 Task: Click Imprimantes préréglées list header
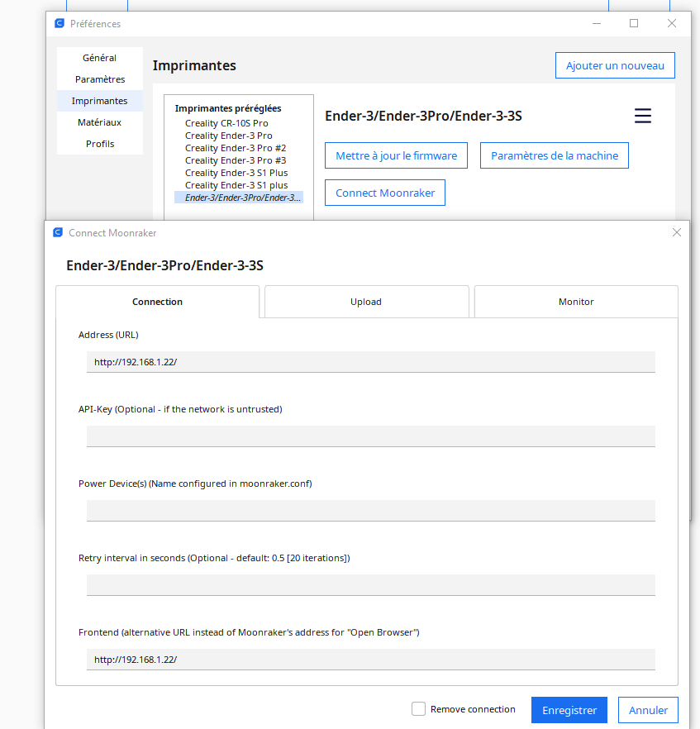tap(228, 108)
